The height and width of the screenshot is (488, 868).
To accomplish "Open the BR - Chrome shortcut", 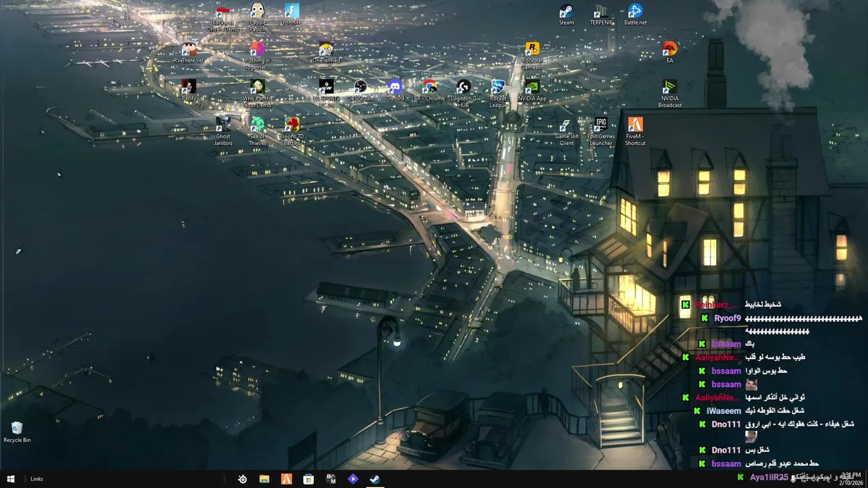I will [429, 91].
